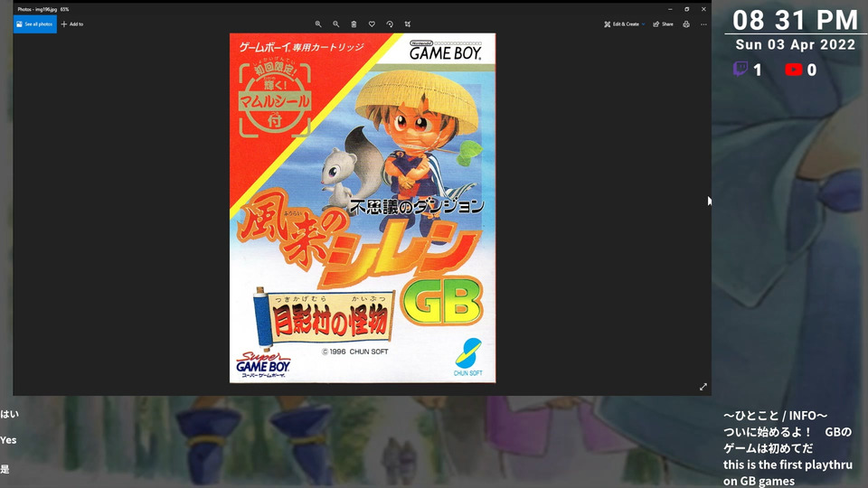Click the 'Sun 03 Apr 2022' date text
Viewport: 868px width, 488px height.
point(796,45)
